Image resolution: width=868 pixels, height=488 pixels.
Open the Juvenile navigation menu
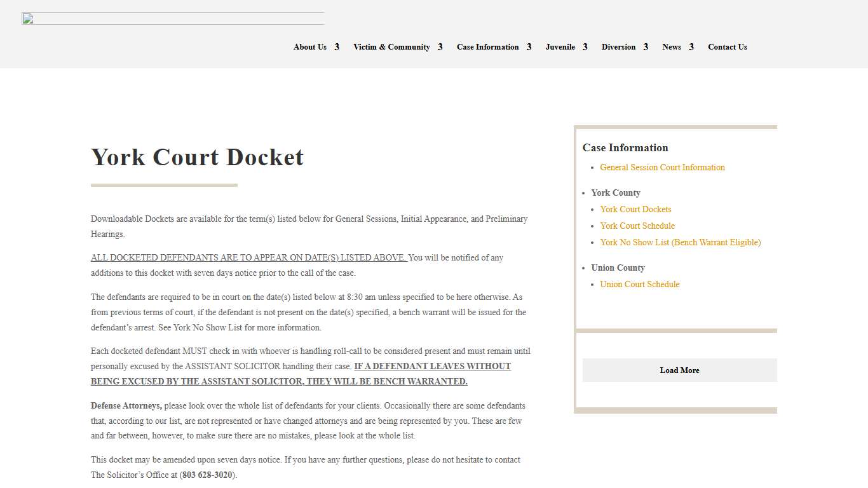click(x=559, y=47)
